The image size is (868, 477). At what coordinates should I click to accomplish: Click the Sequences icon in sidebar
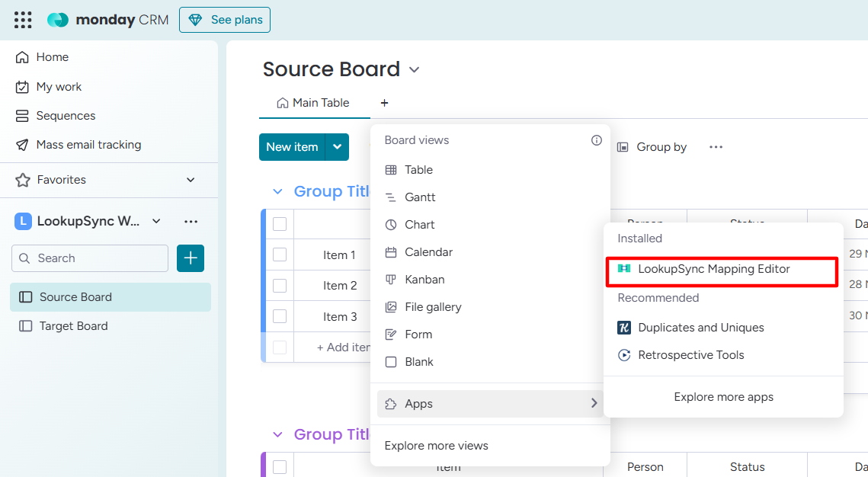[x=22, y=116]
